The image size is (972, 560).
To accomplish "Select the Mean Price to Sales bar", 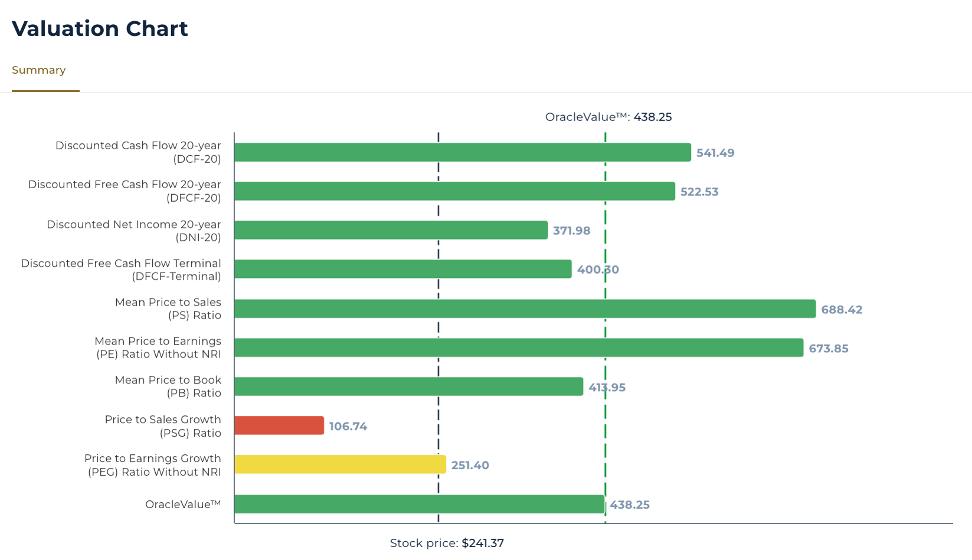I will coord(525,309).
